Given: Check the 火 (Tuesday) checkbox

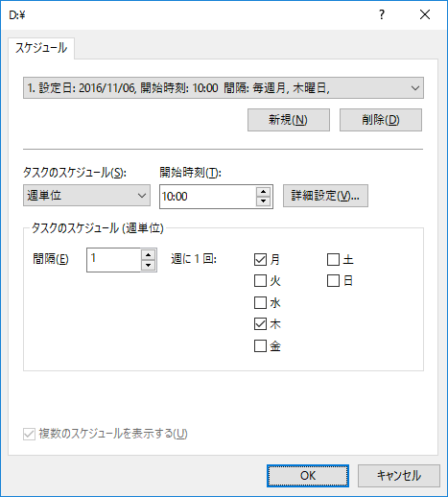Looking at the screenshot, I should click(x=260, y=281).
